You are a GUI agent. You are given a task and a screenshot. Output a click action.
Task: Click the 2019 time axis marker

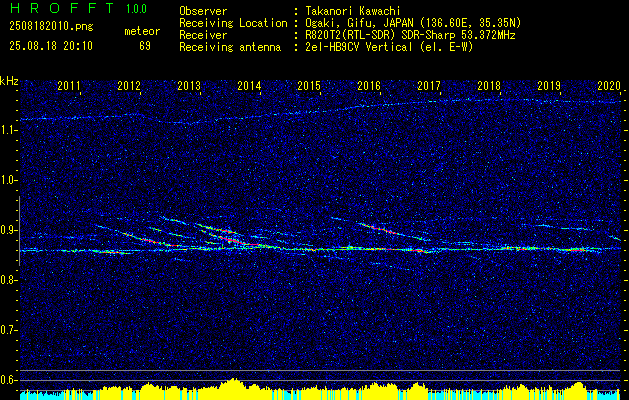tap(549, 85)
